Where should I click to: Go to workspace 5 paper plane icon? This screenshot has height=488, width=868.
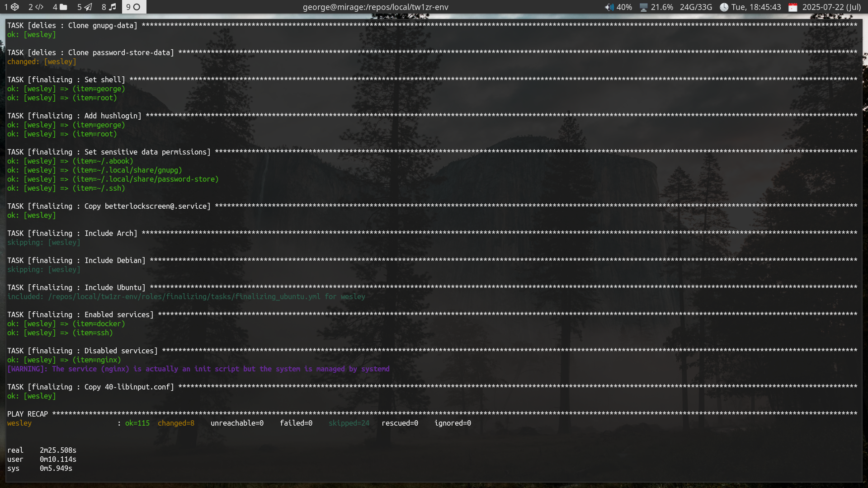(85, 7)
